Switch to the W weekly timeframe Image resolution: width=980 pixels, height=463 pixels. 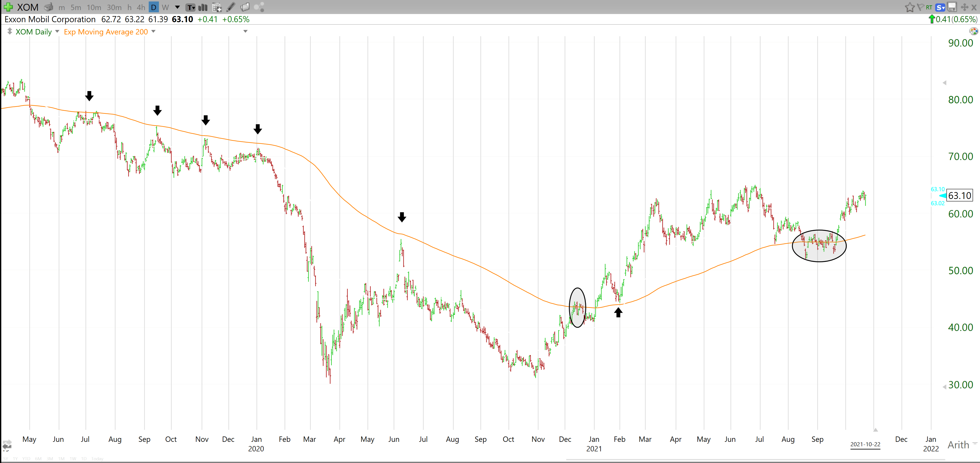coord(165,7)
